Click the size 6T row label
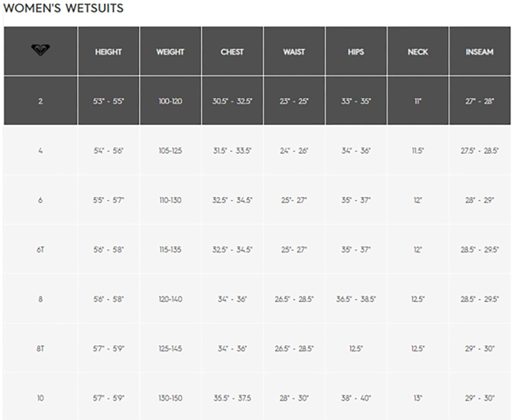 [x=40, y=250]
